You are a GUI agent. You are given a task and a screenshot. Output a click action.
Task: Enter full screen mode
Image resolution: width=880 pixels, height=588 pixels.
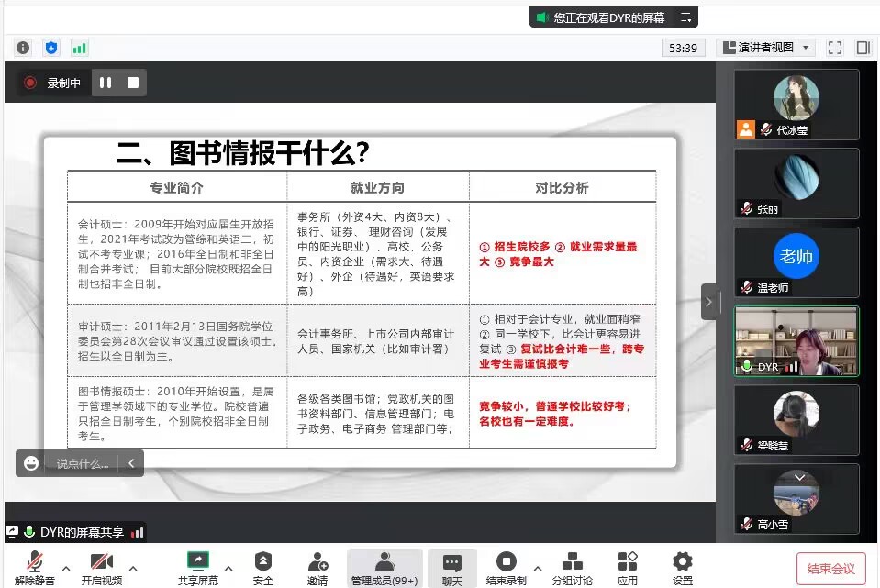[834, 48]
